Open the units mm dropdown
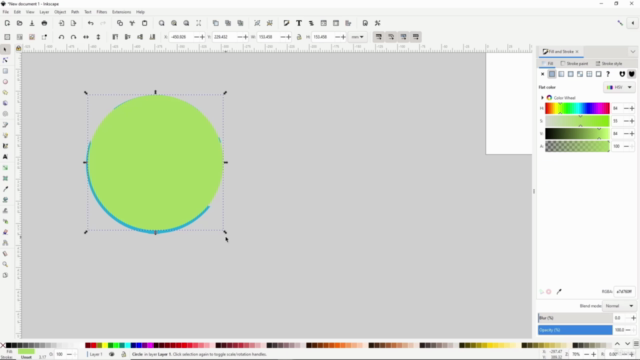The width and height of the screenshot is (640, 360). tap(358, 37)
